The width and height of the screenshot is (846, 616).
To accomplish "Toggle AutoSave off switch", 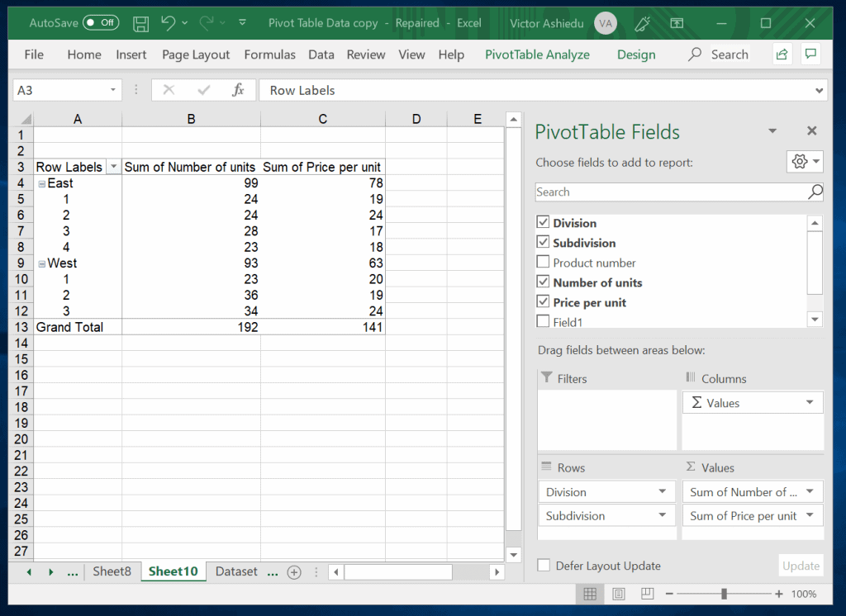I will tap(101, 23).
